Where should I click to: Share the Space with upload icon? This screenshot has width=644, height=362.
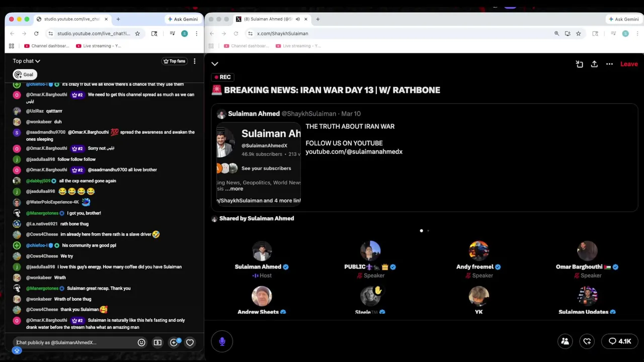pos(594,64)
